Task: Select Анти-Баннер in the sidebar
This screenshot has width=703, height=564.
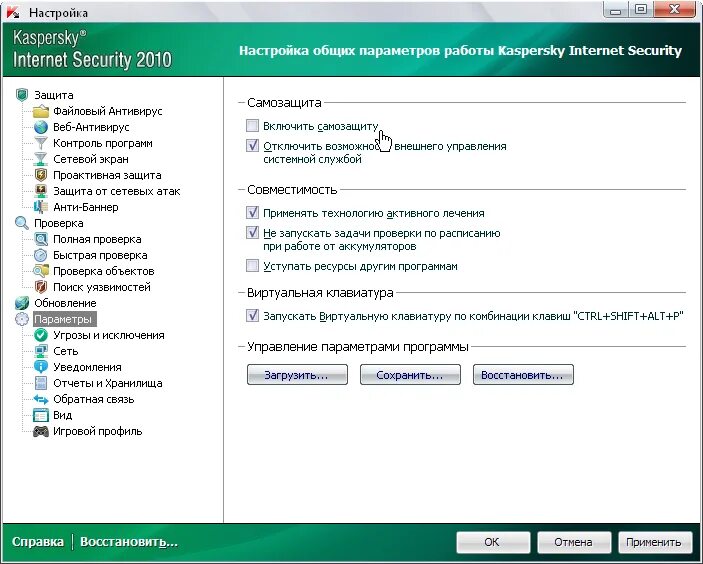Action: click(x=86, y=207)
